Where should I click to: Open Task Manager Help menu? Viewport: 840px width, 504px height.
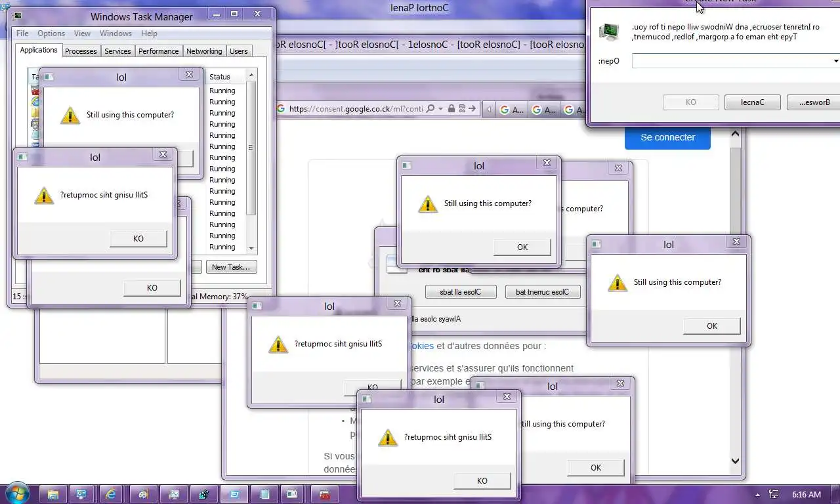point(149,33)
